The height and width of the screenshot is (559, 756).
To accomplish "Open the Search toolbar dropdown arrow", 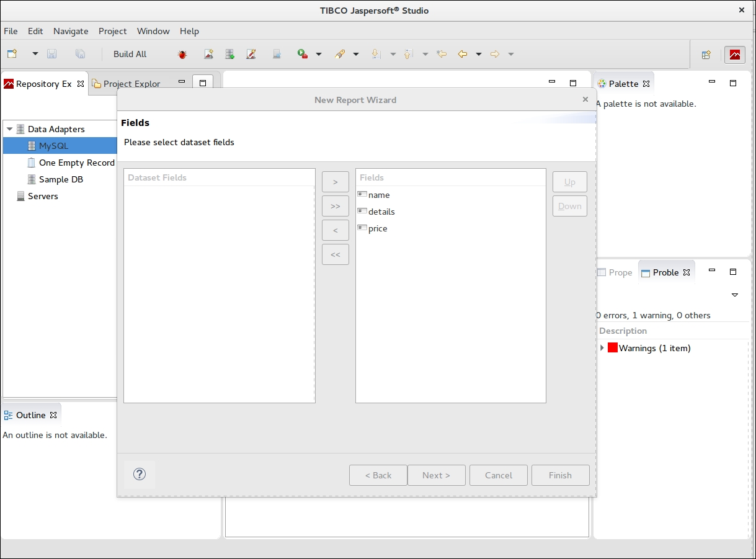I will (x=356, y=54).
